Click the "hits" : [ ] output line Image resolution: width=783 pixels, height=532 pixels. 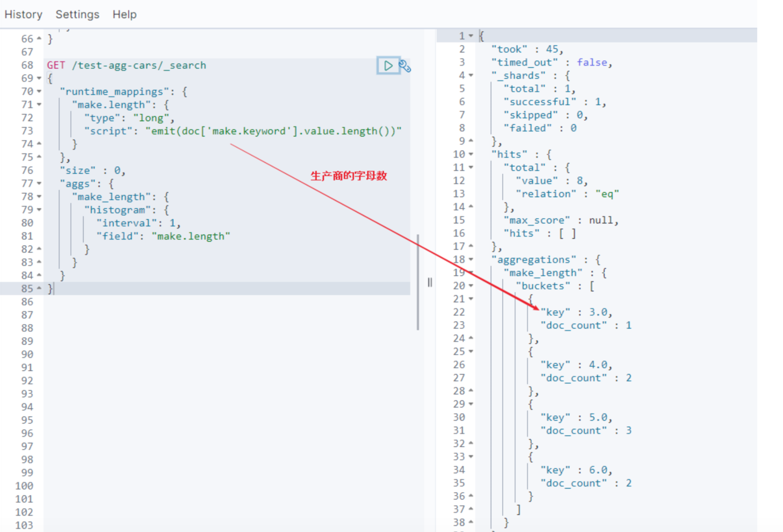(540, 233)
